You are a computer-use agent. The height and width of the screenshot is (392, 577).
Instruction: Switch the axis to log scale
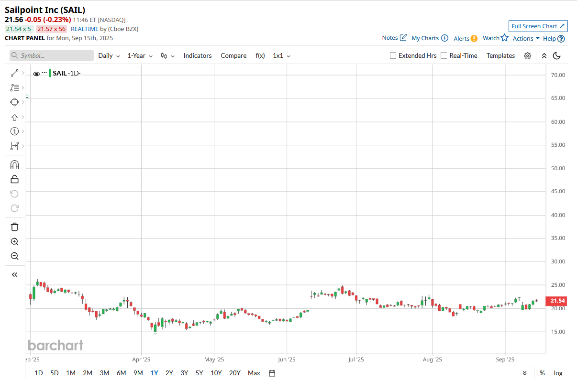click(x=558, y=373)
